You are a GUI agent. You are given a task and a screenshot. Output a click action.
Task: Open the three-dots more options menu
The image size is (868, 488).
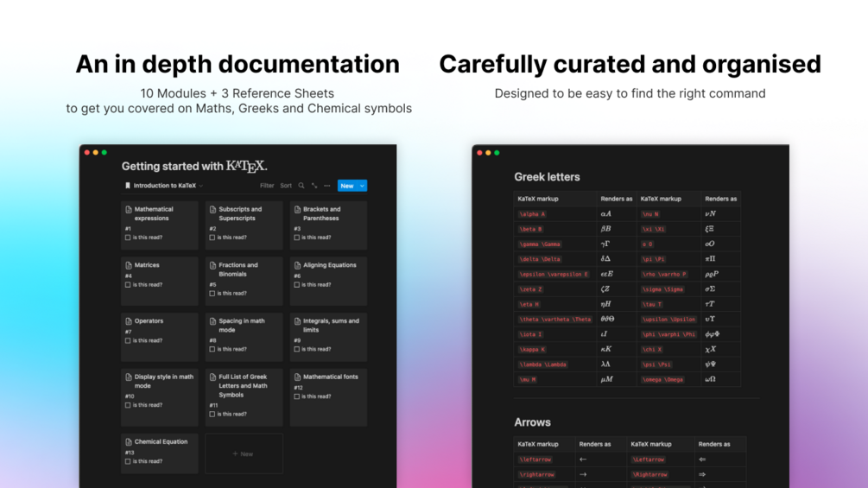point(327,186)
